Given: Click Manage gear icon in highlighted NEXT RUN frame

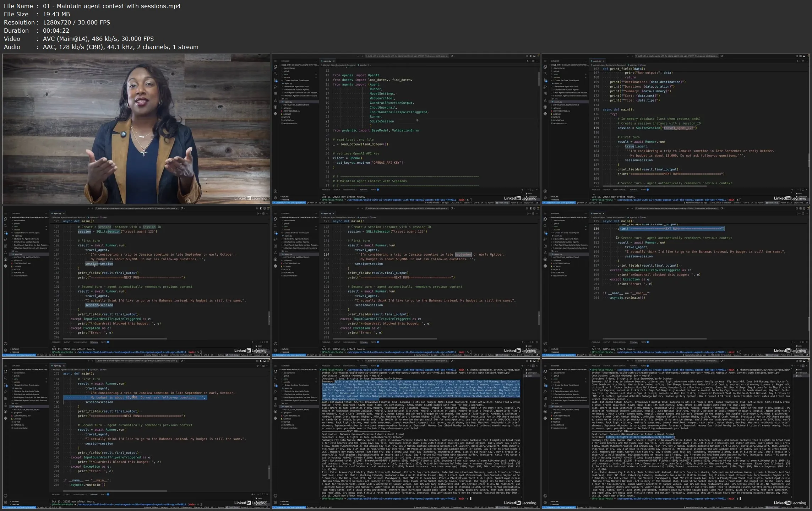Looking at the screenshot, I should click(545, 350).
